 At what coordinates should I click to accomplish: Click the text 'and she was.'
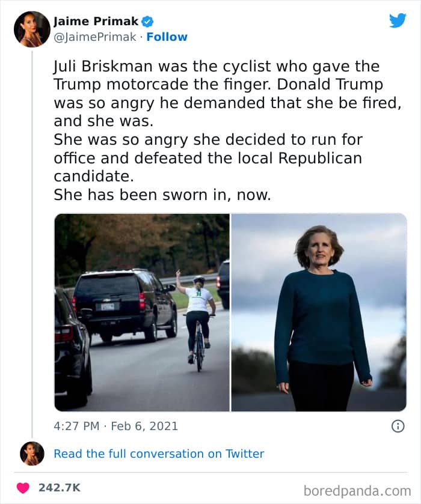pos(103,120)
